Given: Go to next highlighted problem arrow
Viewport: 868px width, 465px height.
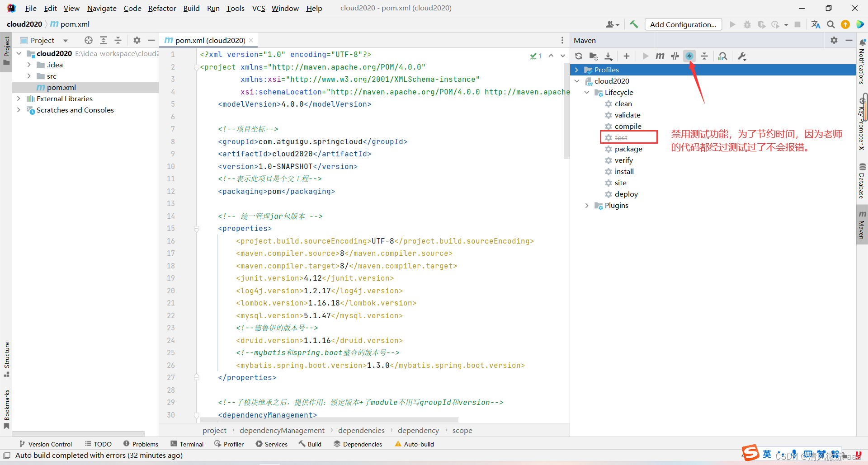Looking at the screenshot, I should coord(563,56).
